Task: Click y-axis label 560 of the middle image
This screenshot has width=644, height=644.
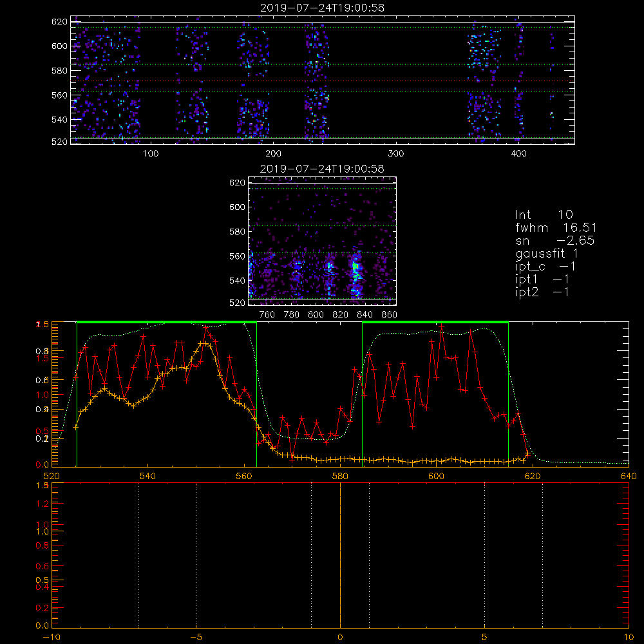Action: [238, 256]
